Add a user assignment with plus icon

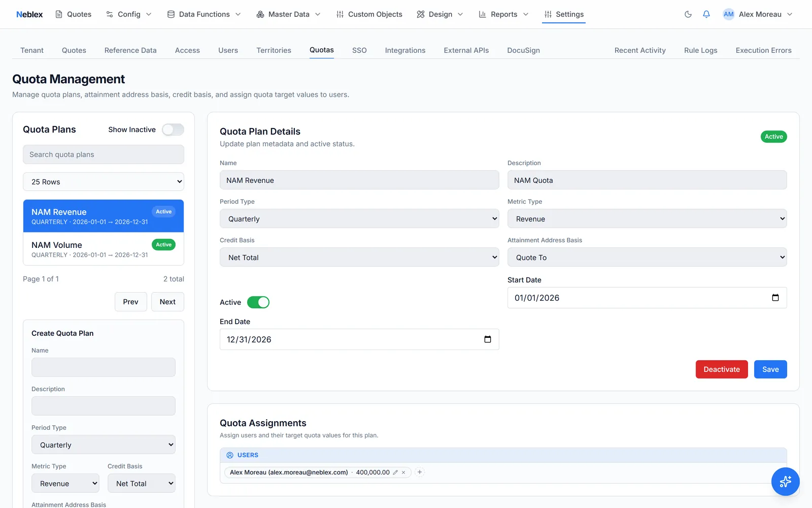tap(420, 472)
